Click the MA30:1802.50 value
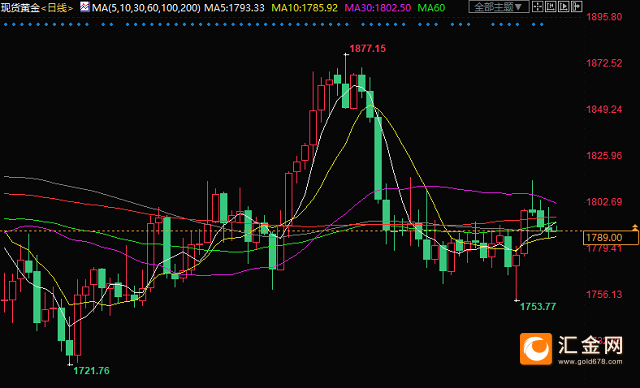This screenshot has height=388, width=640. (378, 8)
